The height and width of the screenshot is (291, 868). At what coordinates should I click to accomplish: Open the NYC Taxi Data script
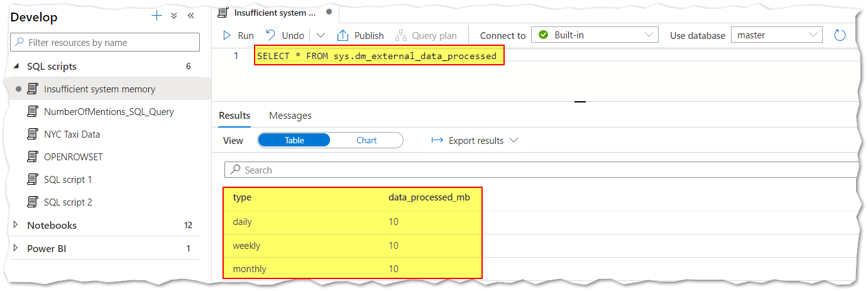click(72, 135)
